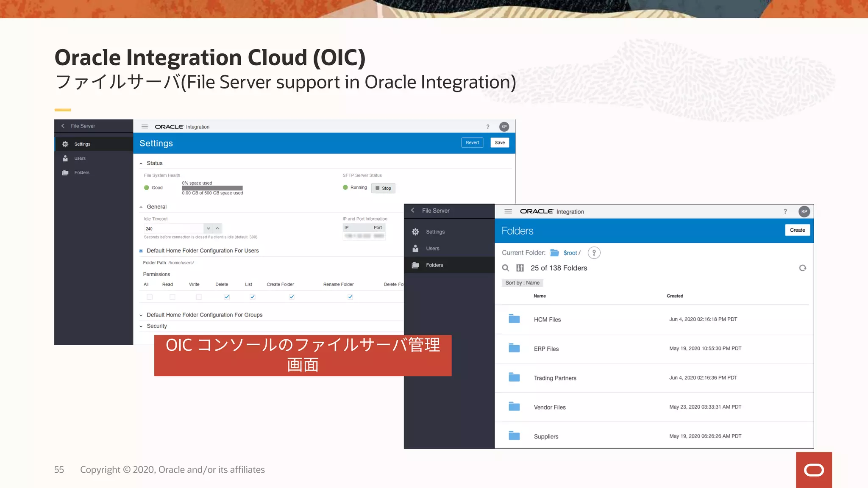The image size is (868, 488).
Task: Select Users in the Settings window sidebar
Action: tap(94, 158)
